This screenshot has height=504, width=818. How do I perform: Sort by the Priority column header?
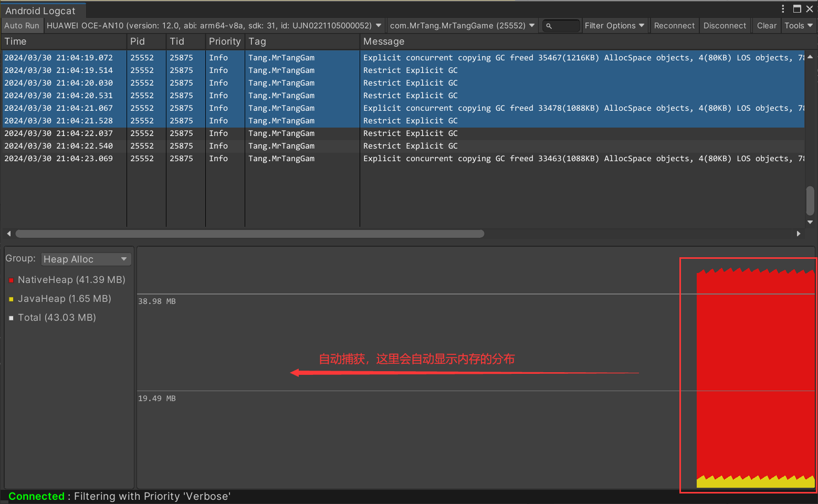(225, 41)
